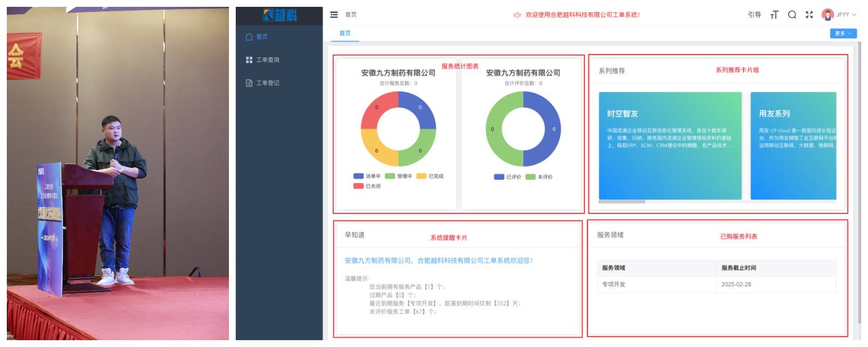Image resolution: width=868 pixels, height=347 pixels.
Task: Toggle the 受理中 legend entry
Action: [398, 176]
